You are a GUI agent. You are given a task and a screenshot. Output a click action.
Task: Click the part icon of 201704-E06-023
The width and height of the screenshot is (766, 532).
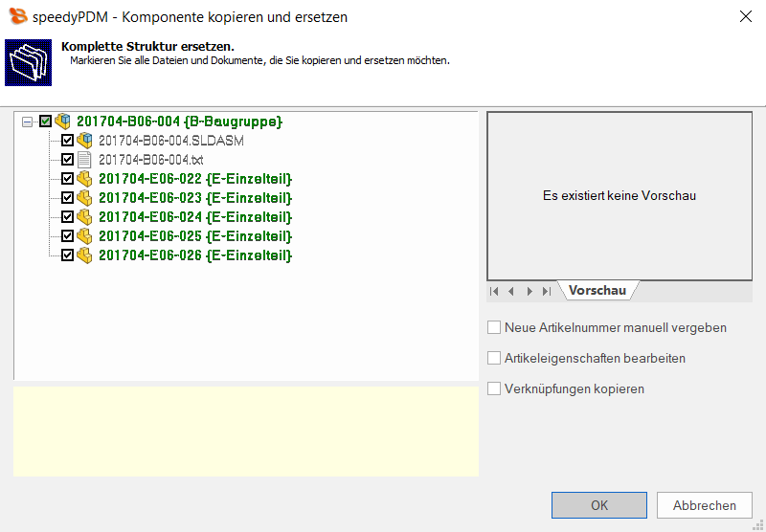pyautogui.click(x=84, y=198)
